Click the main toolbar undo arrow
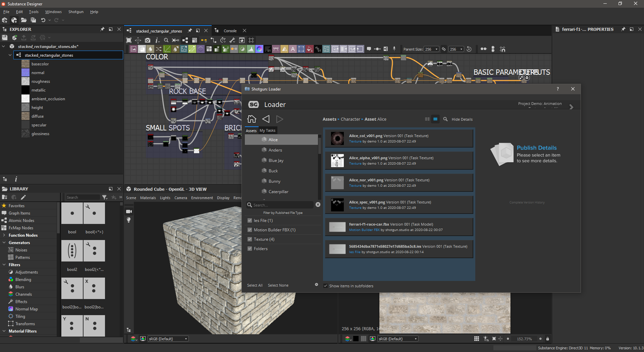Viewport: 644px width, 352px height. (x=43, y=20)
